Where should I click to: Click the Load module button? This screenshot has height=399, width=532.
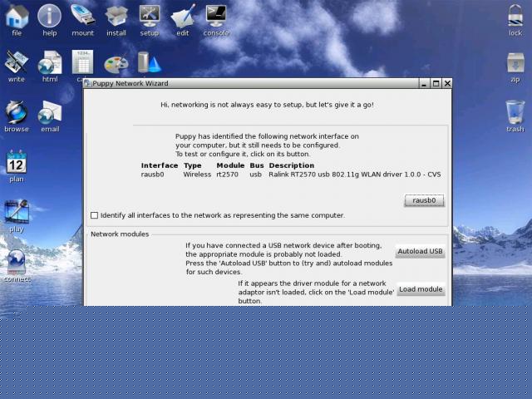(420, 289)
